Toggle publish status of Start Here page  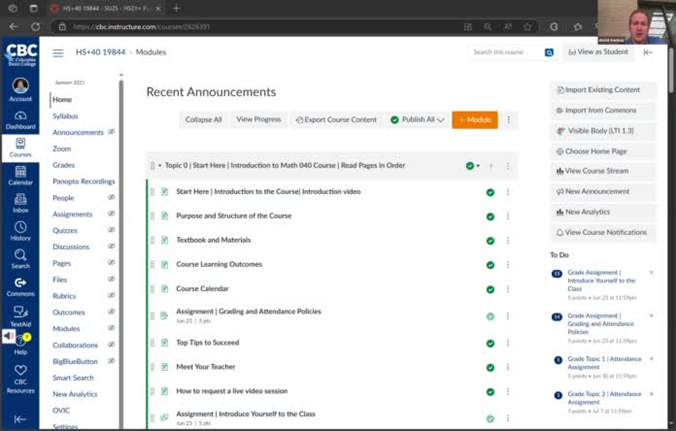pos(490,192)
